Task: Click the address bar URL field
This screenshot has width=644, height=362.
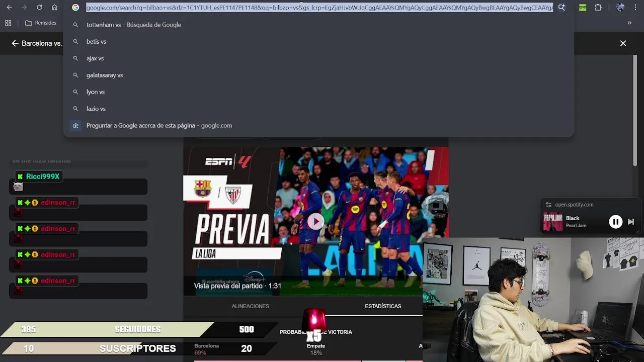Action: (319, 8)
